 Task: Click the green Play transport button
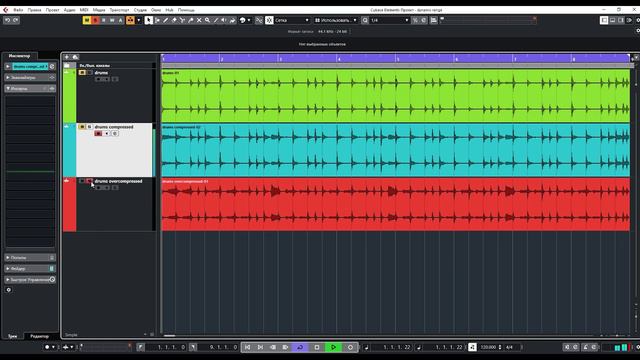pos(333,347)
